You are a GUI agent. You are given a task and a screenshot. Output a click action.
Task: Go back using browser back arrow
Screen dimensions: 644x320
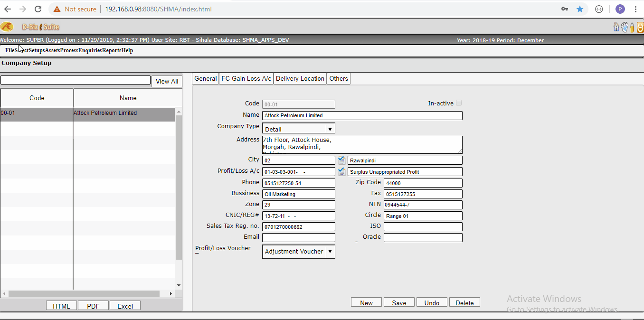[8, 9]
